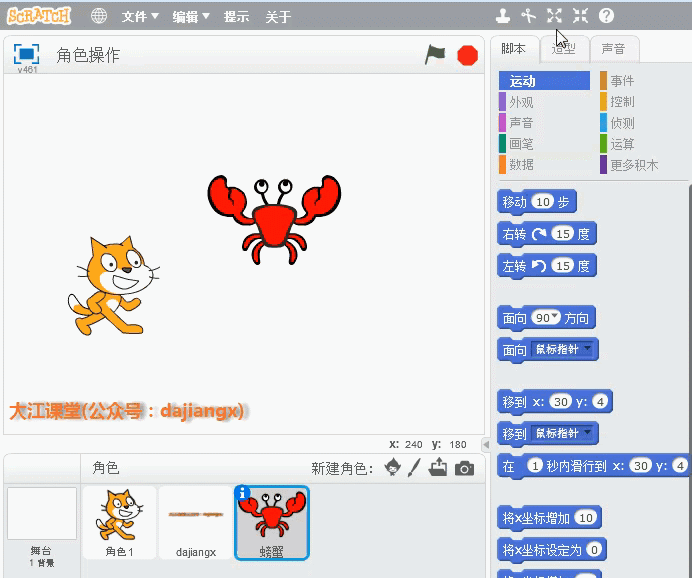Viewport: 692px width, 578px height.
Task: Click the grow sprite tool icon
Action: [x=554, y=16]
